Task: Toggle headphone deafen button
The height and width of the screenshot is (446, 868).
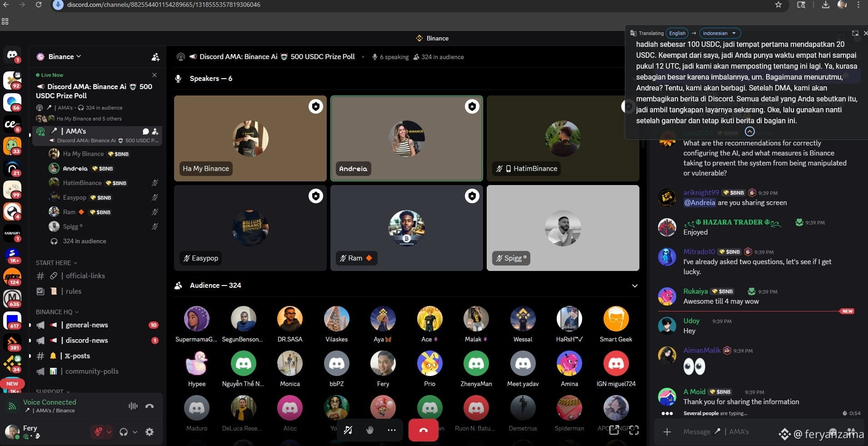Action: pos(123,432)
